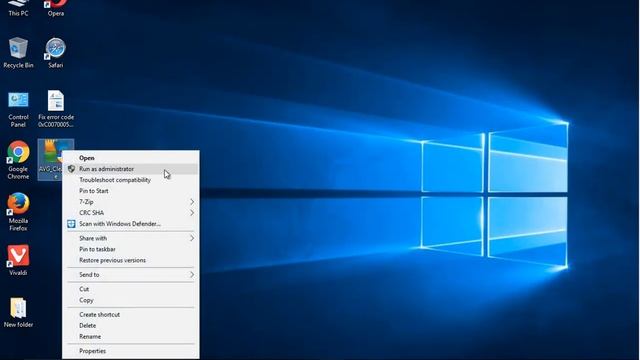This screenshot has height=360, width=640.
Task: Choose Delete from the context menu
Action: coord(131,325)
